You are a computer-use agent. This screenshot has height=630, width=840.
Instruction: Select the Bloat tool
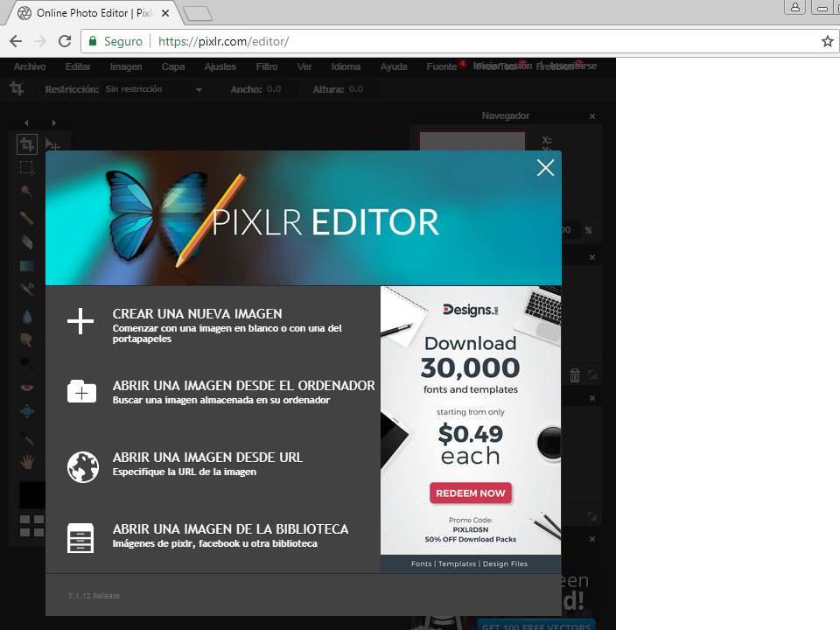click(27, 411)
